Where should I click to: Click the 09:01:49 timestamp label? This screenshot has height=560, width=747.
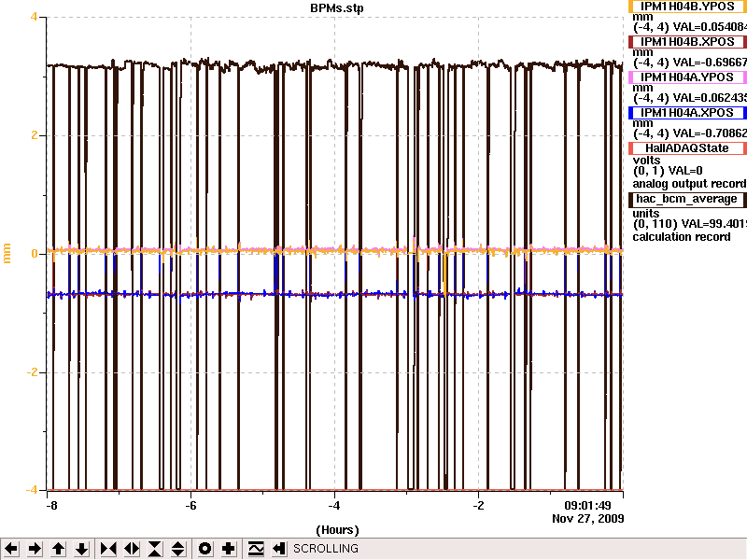[x=587, y=506]
